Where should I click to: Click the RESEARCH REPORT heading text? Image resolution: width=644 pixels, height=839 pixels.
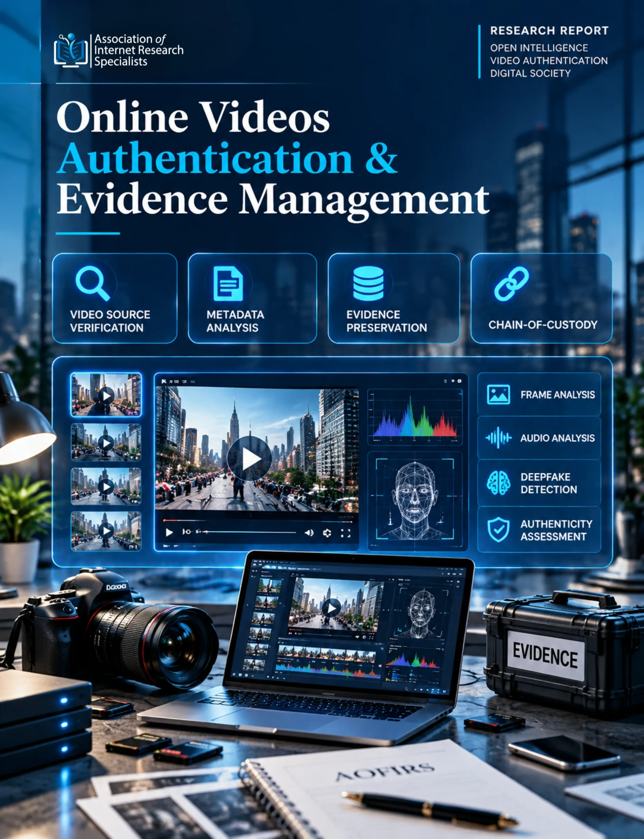coord(549,31)
